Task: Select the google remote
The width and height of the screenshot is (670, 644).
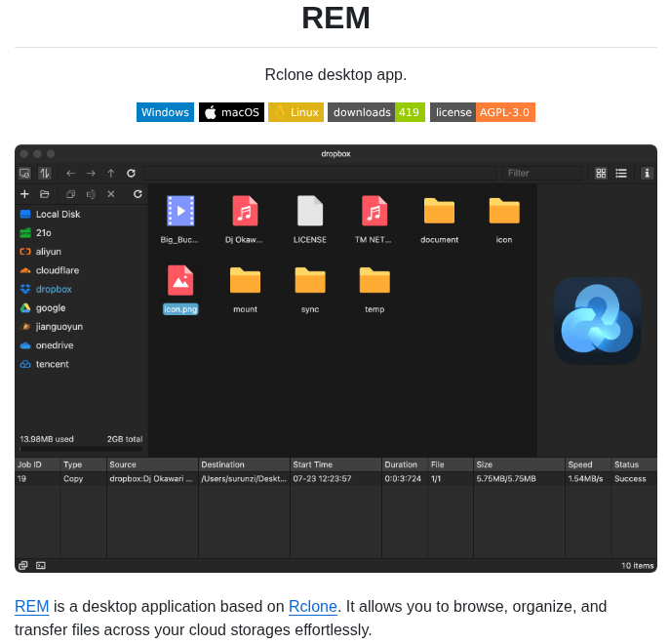Action: [x=81, y=308]
